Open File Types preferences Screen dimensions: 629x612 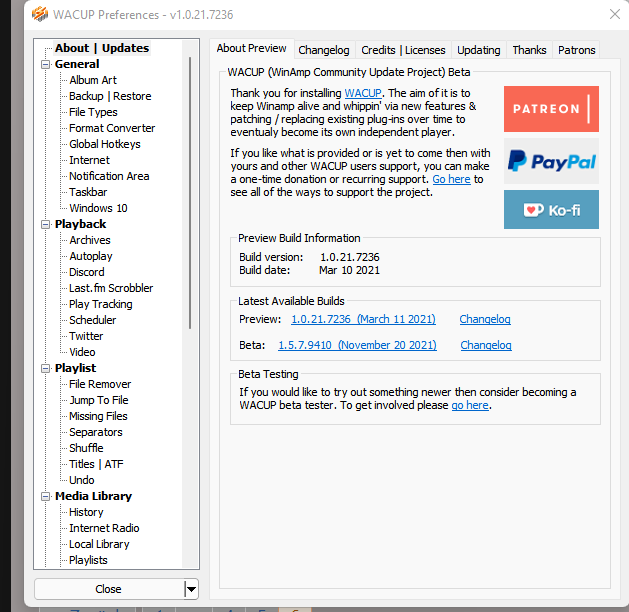point(93,112)
